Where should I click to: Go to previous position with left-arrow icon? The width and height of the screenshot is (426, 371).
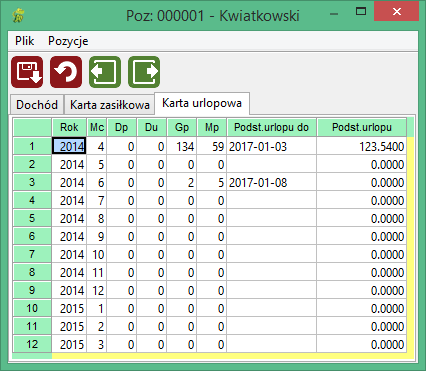point(105,72)
